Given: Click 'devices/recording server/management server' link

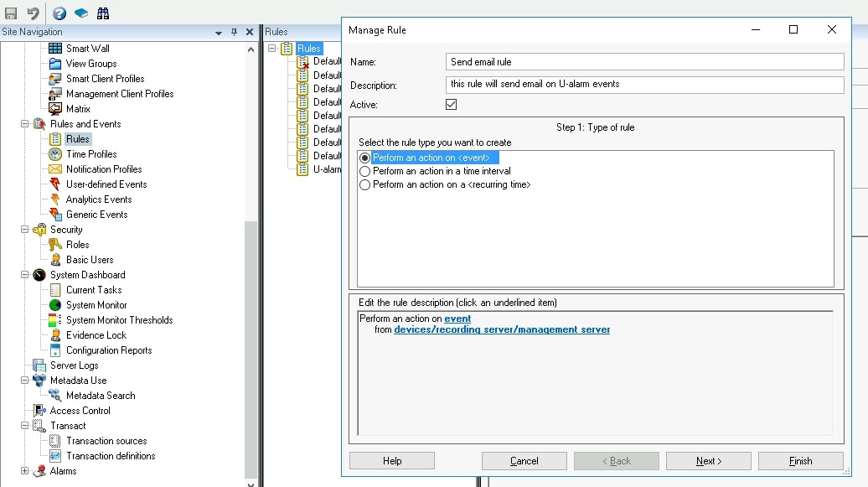Looking at the screenshot, I should 502,329.
